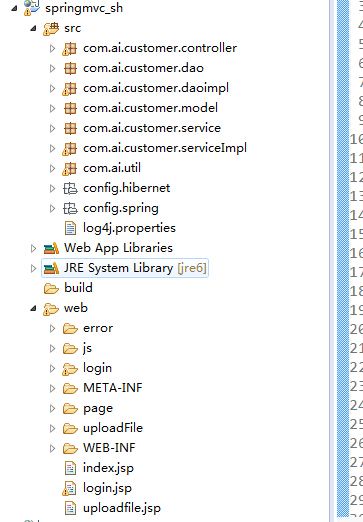363x522 pixels.
Task: Expand the com.ai.customer.dao package
Action: (x=52, y=69)
